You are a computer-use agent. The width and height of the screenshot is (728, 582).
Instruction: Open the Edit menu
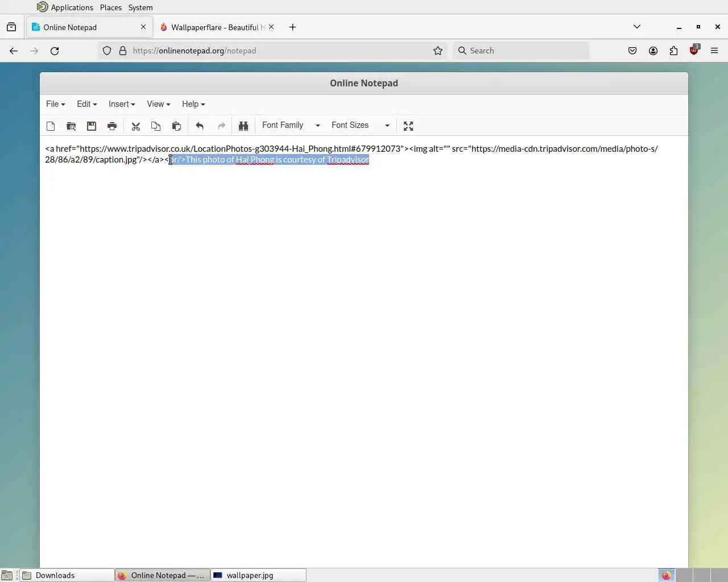point(86,104)
